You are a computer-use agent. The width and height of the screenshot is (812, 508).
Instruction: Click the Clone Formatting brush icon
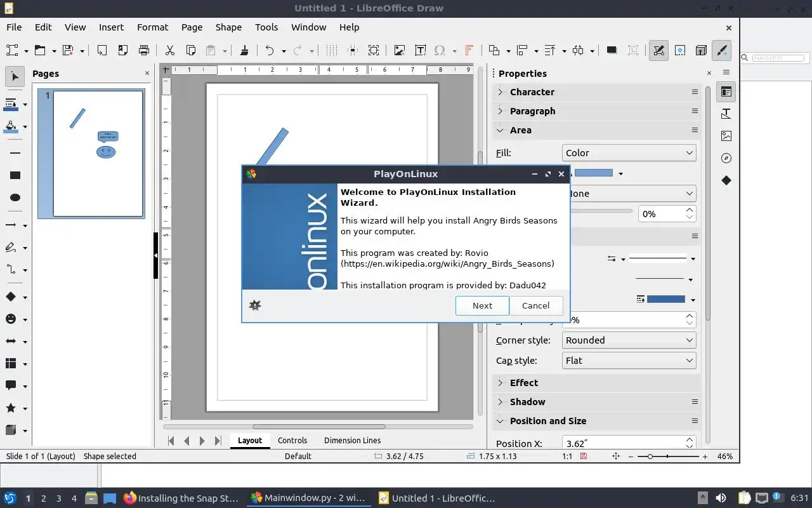point(244,51)
